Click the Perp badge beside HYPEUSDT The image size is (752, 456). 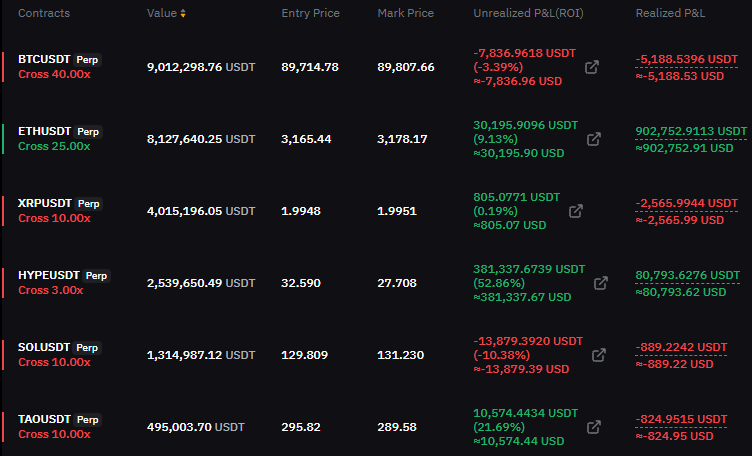96,276
